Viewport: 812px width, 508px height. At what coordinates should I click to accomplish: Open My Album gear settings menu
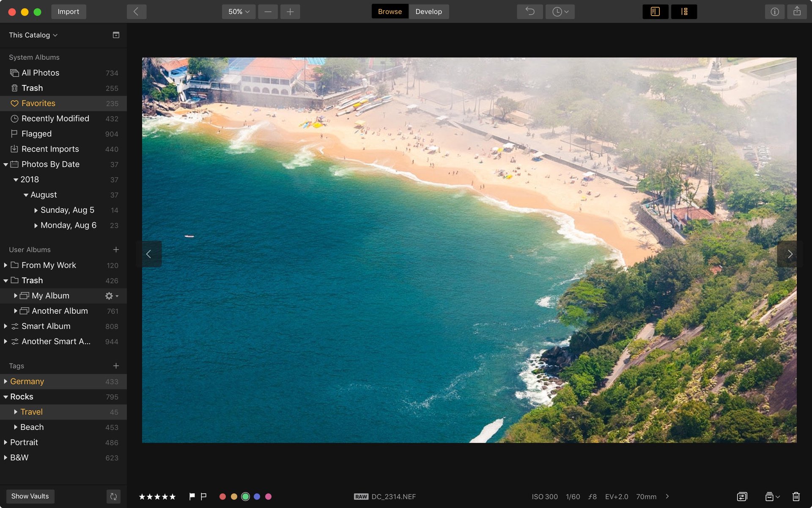[112, 295]
